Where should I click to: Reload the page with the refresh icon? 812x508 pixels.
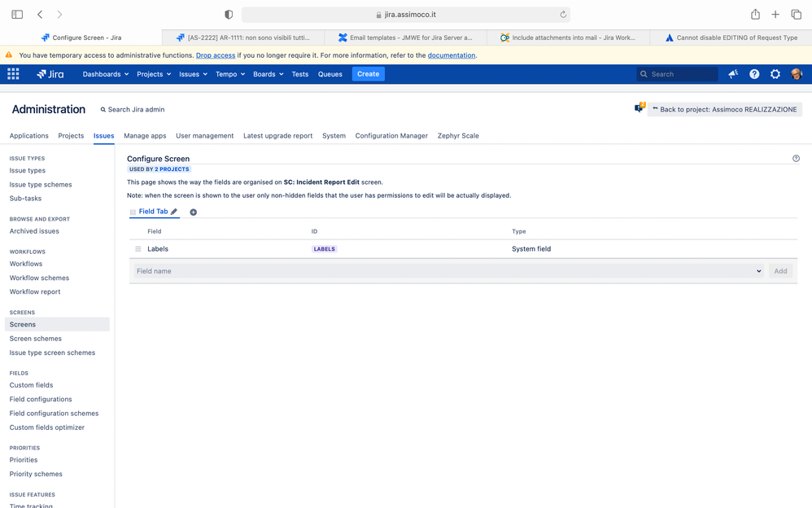click(x=561, y=14)
